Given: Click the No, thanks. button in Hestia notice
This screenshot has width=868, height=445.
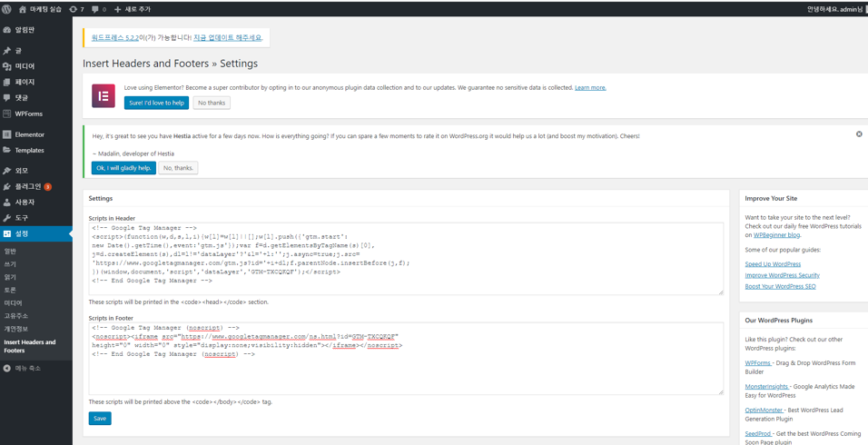Looking at the screenshot, I should (178, 168).
